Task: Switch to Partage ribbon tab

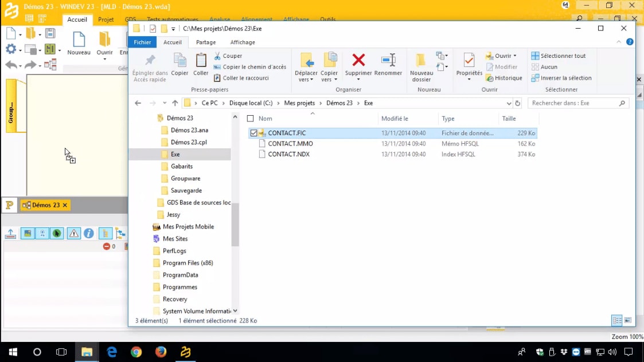Action: point(206,42)
